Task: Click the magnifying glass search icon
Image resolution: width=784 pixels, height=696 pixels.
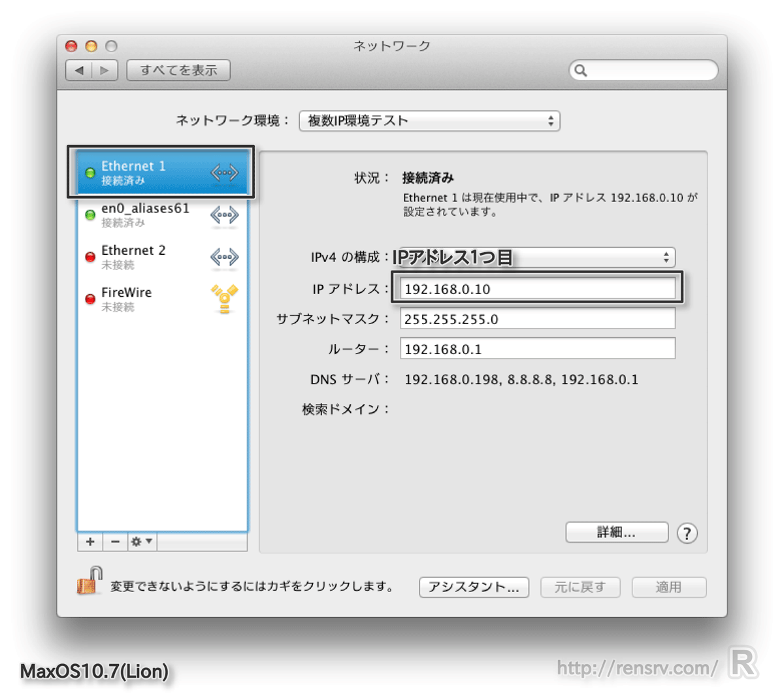Action: pyautogui.click(x=581, y=71)
